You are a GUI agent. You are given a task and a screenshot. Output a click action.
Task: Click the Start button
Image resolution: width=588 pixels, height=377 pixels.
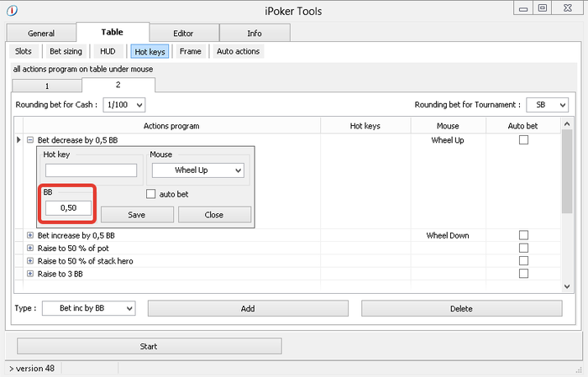[149, 346]
